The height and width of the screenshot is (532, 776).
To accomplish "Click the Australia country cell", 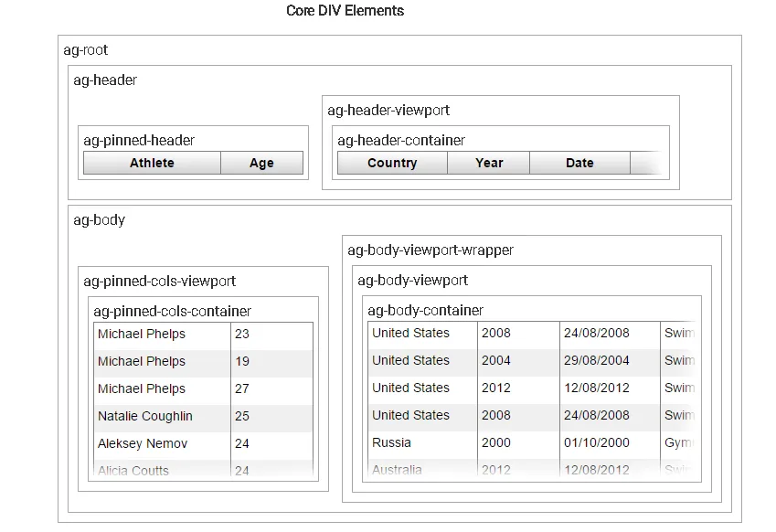I will (398, 469).
